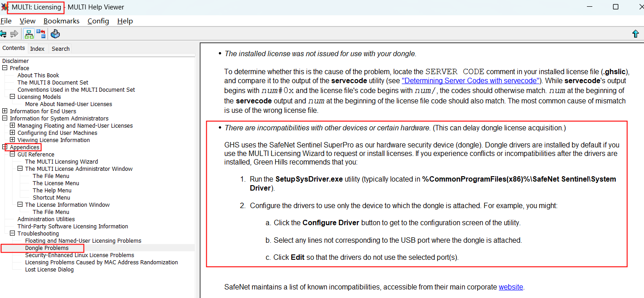644x298 pixels.
Task: Open the SafeNet corporate website link
Action: point(511,287)
